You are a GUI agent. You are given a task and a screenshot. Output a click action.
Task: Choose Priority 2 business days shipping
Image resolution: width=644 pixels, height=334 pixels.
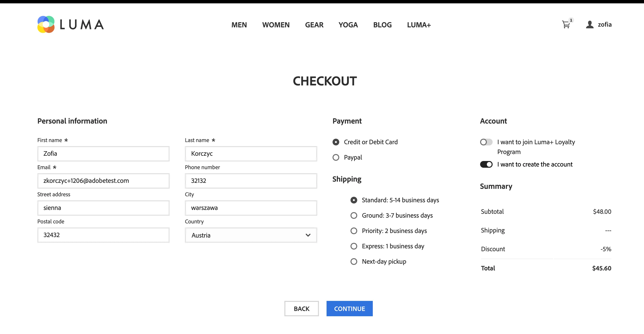click(354, 231)
